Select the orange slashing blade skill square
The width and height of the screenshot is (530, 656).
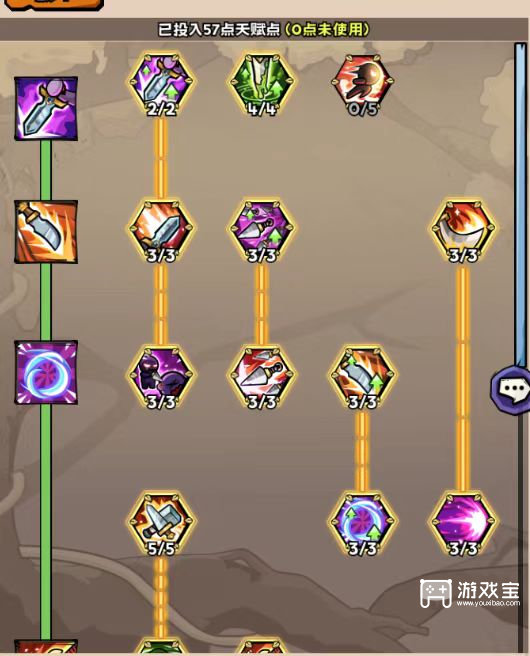(x=46, y=232)
